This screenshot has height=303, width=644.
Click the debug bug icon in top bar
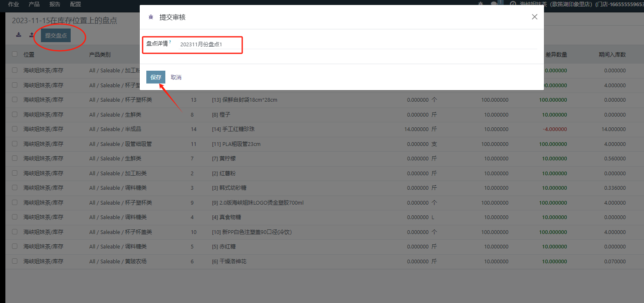tap(480, 4)
